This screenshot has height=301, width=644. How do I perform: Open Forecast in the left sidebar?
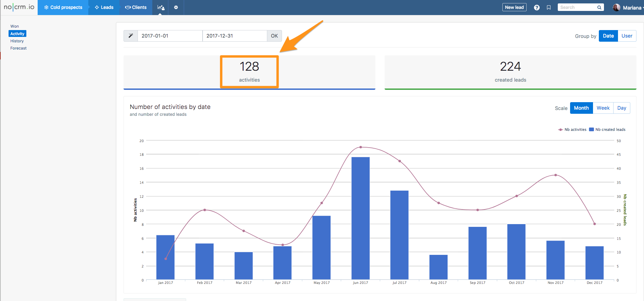(18, 48)
